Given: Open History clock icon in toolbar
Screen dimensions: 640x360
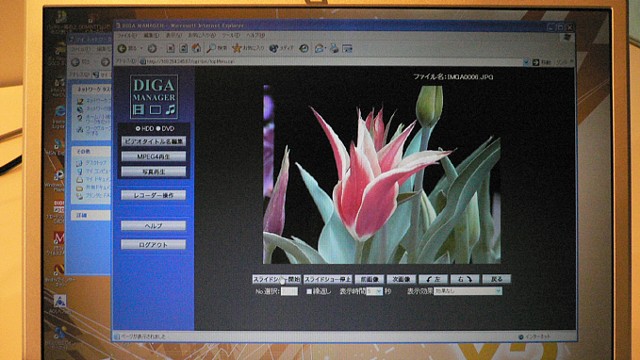Looking at the screenshot, I should 304,49.
